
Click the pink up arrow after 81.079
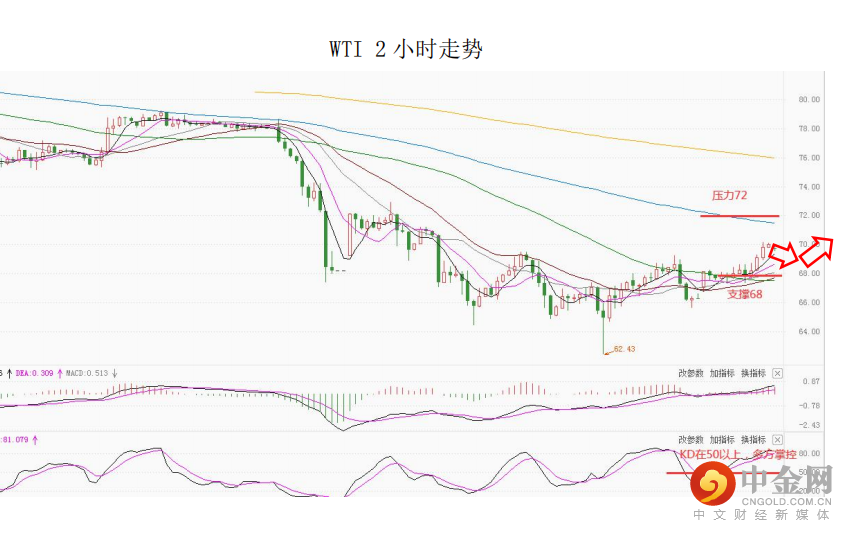click(35, 440)
